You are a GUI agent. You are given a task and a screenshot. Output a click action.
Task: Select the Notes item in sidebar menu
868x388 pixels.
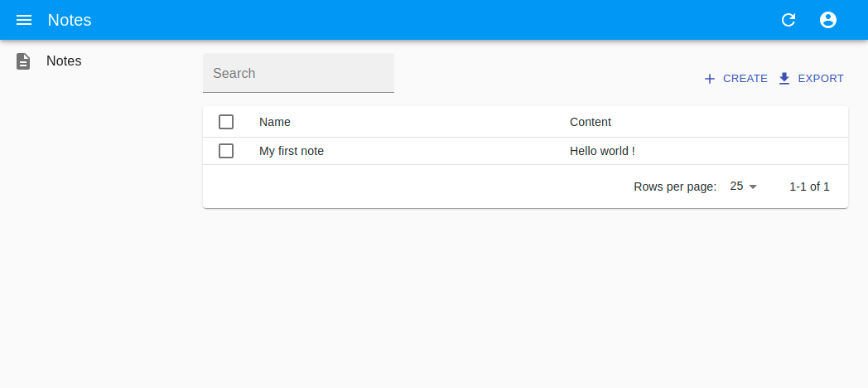(x=64, y=61)
